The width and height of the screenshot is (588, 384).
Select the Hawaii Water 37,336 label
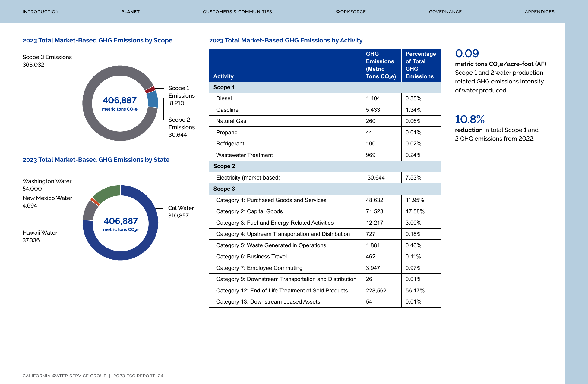(x=40, y=236)
